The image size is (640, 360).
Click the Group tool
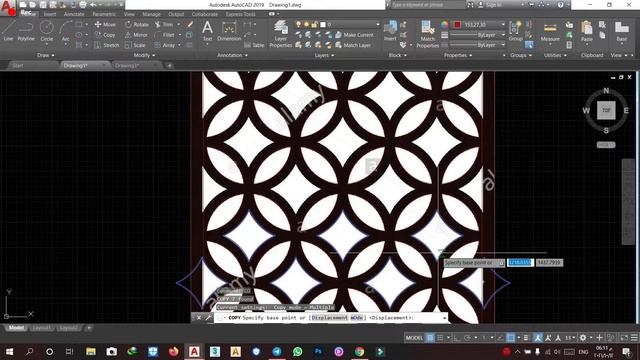pos(516,31)
